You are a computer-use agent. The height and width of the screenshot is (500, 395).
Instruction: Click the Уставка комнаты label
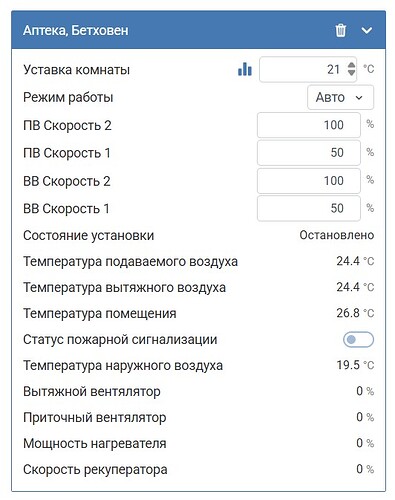pyautogui.click(x=76, y=70)
